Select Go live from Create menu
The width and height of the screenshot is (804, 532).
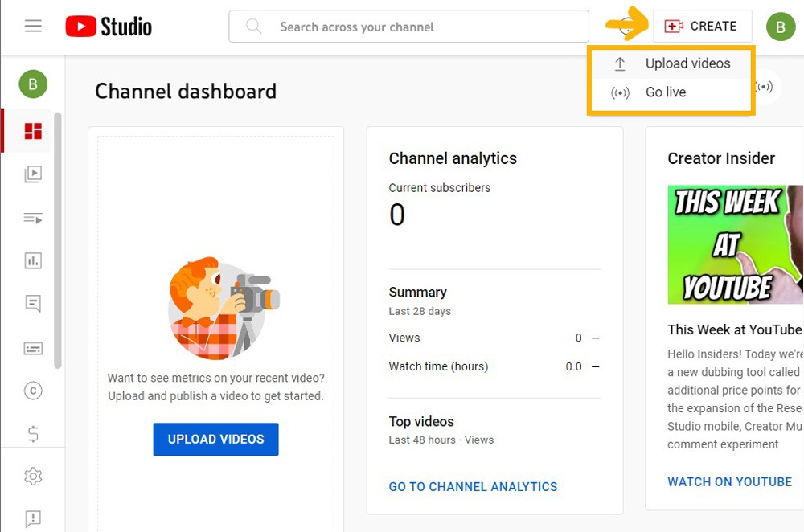click(x=671, y=92)
